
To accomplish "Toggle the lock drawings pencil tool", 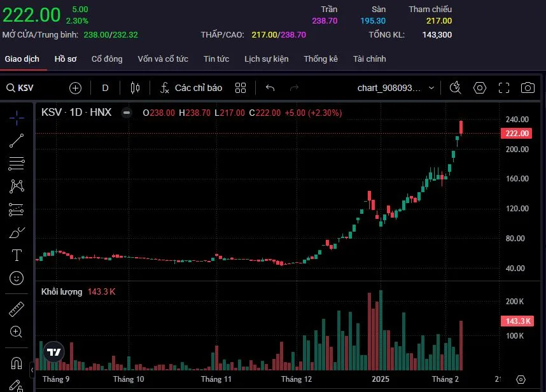I will pos(17,386).
